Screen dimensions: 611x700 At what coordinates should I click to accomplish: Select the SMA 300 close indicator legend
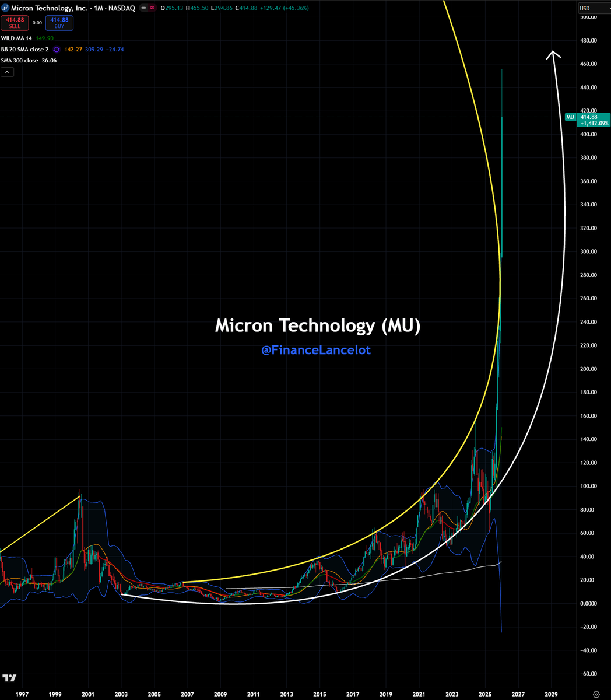pyautogui.click(x=20, y=61)
